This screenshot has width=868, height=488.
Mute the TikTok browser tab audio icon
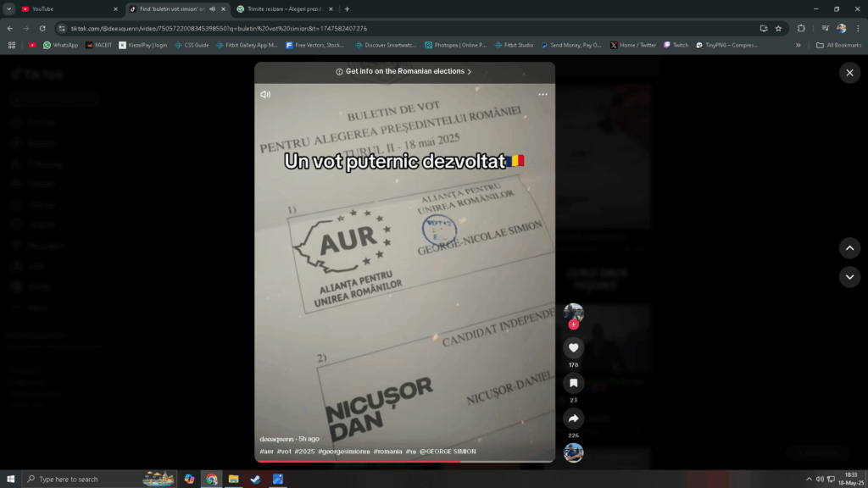pyautogui.click(x=213, y=8)
